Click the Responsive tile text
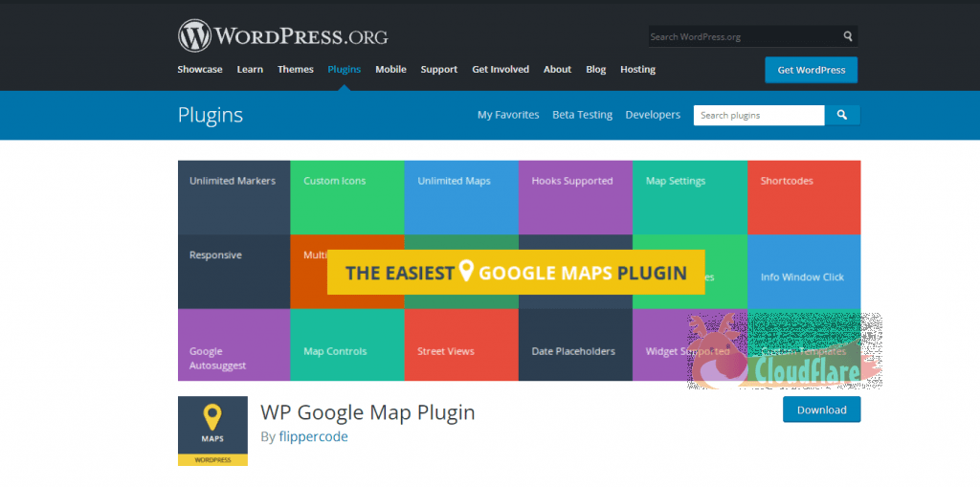The image size is (980, 487). (215, 255)
